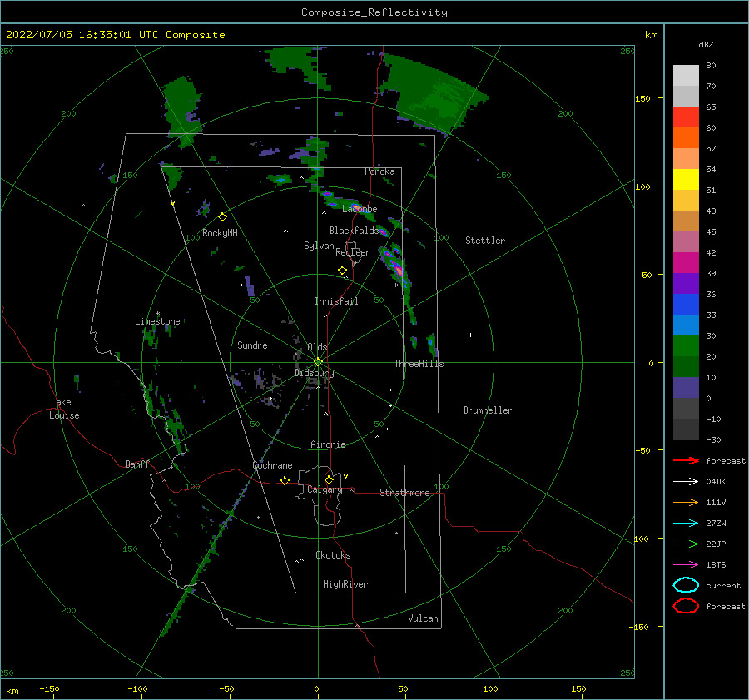The width and height of the screenshot is (749, 700).
Task: Click the HighRiver label
Action: pos(345,584)
